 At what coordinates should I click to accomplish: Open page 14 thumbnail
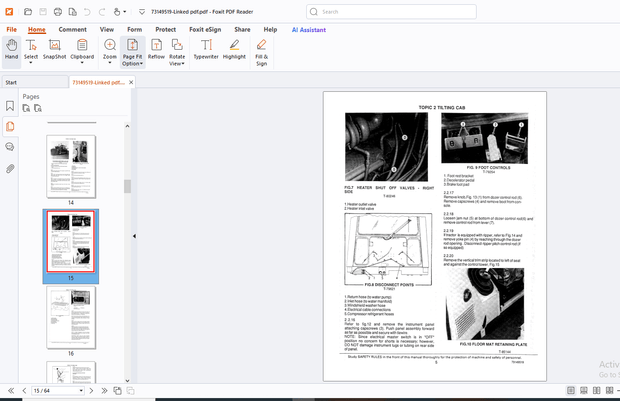[71, 166]
